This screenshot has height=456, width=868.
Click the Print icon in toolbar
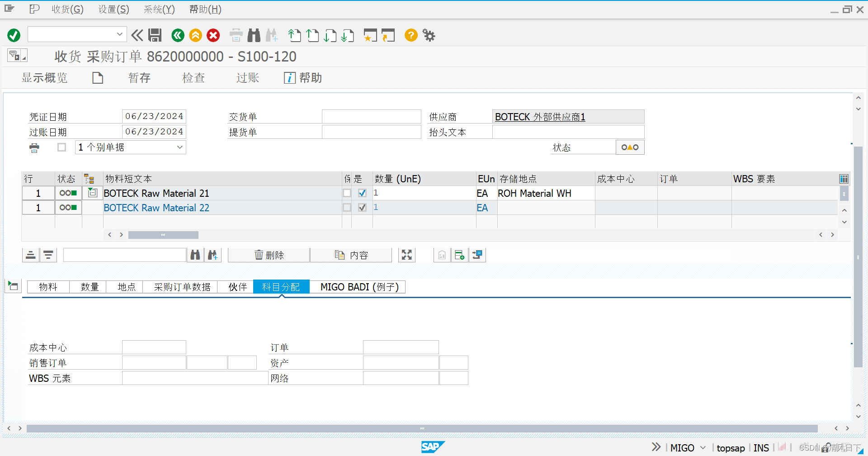(x=236, y=35)
